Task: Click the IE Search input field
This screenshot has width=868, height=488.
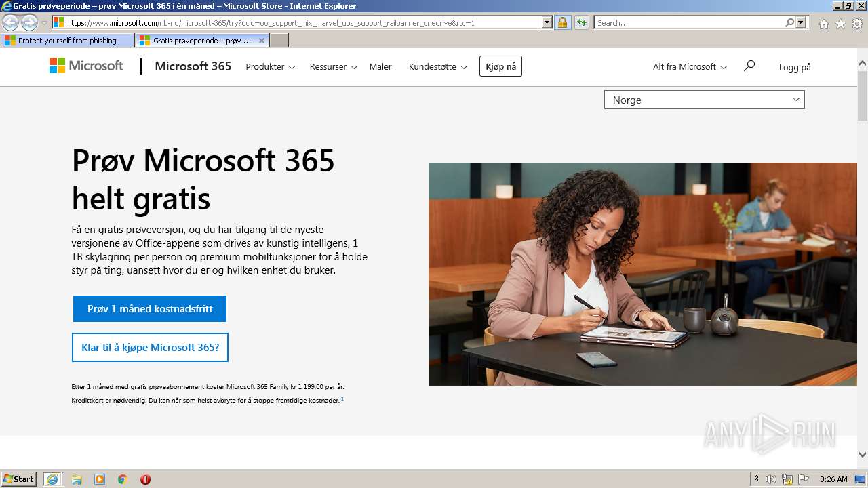Action: pos(690,22)
